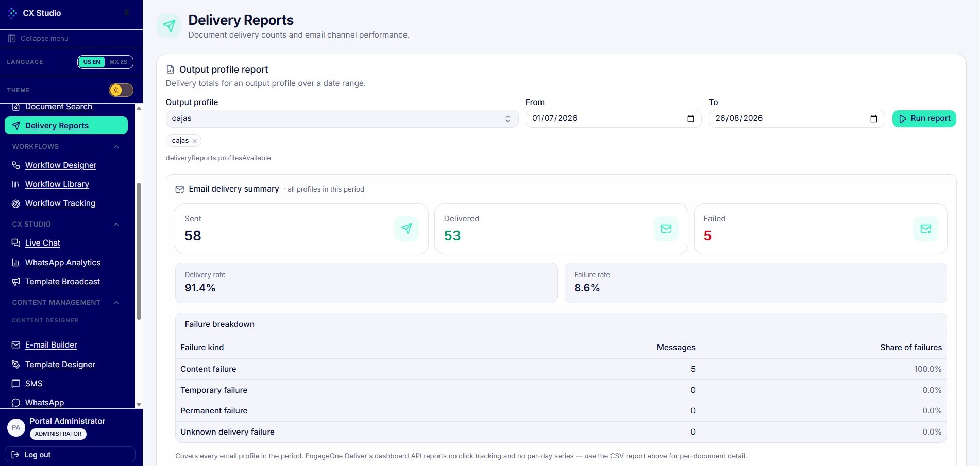
Task: Click the 91.4% delivery rate value
Action: click(x=200, y=288)
